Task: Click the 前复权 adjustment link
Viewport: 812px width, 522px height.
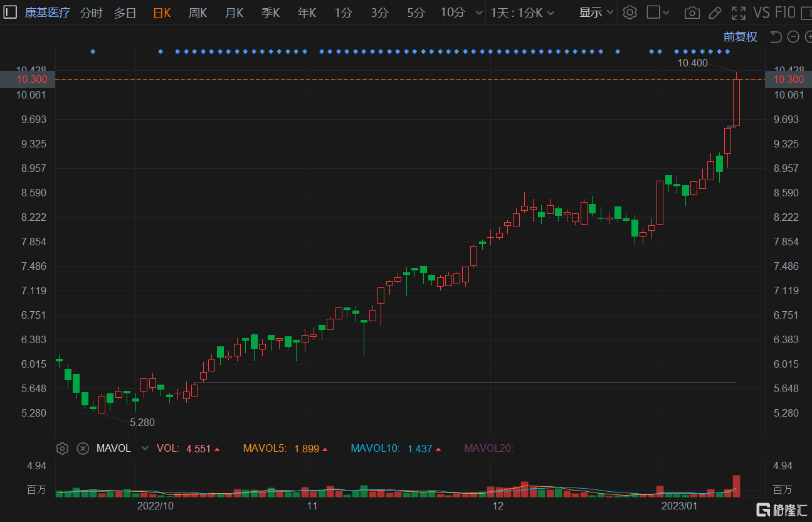Action: [x=741, y=37]
